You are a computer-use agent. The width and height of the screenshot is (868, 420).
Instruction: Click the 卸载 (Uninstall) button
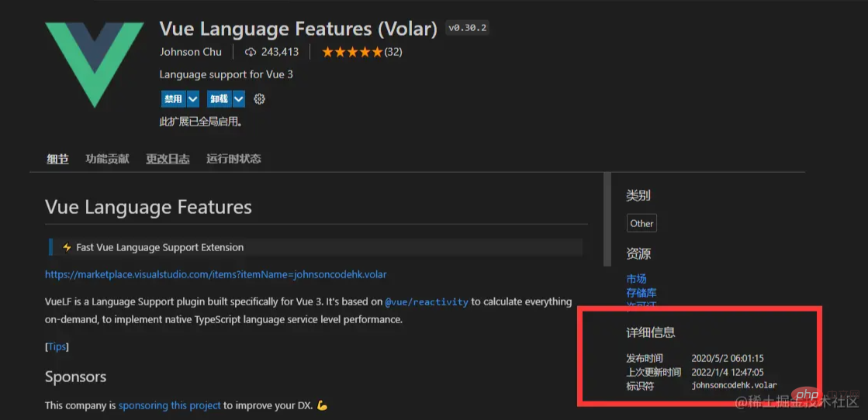(x=219, y=99)
